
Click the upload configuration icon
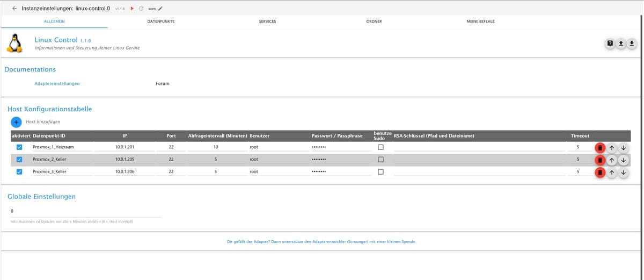pos(621,44)
